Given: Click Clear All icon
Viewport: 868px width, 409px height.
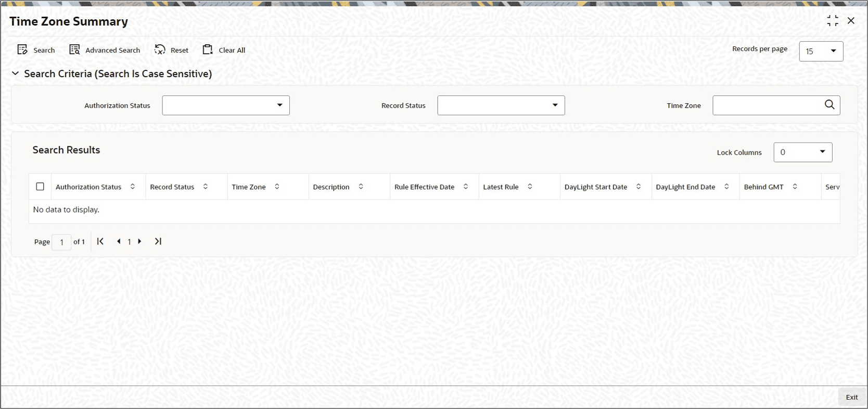Looking at the screenshot, I should [208, 49].
